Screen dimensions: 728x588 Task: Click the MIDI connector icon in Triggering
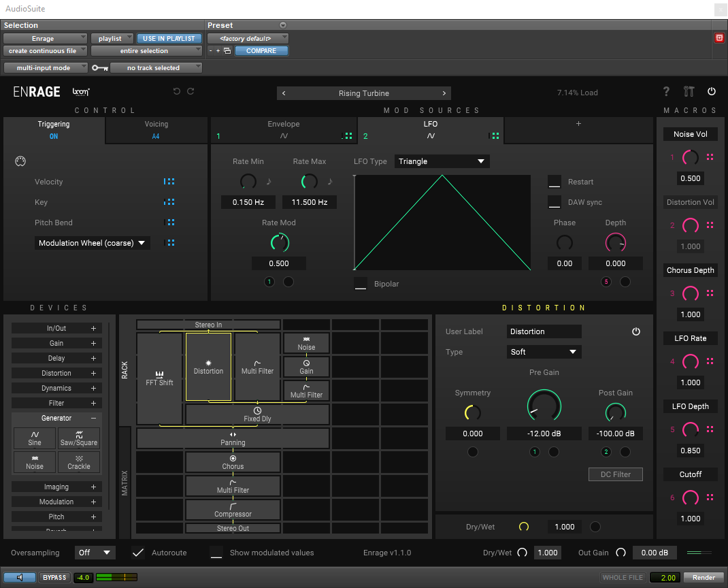click(20, 161)
